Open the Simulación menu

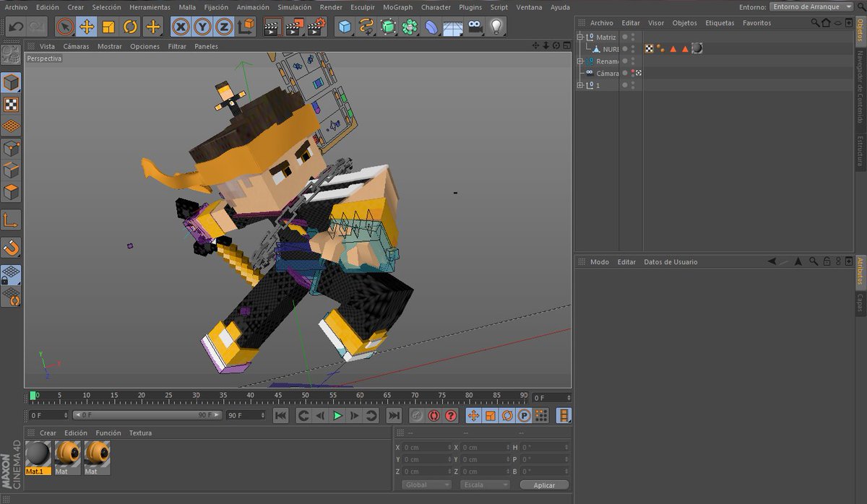click(295, 7)
